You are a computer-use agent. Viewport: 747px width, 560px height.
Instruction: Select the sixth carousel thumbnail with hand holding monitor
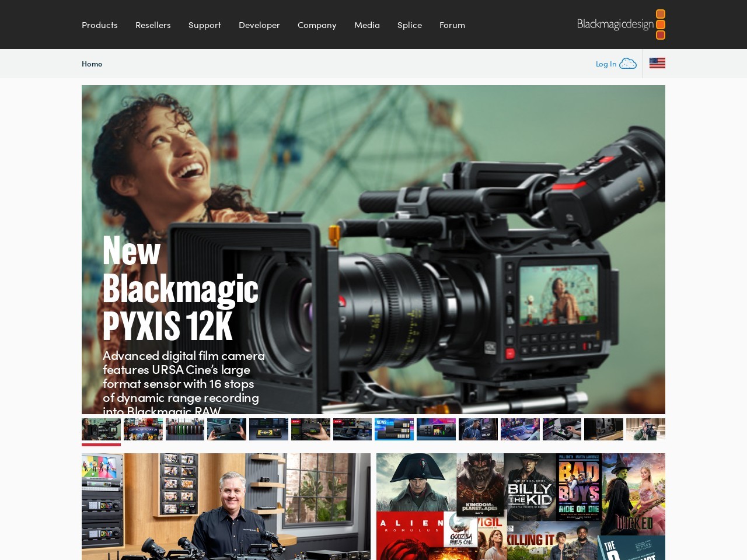[310, 429]
